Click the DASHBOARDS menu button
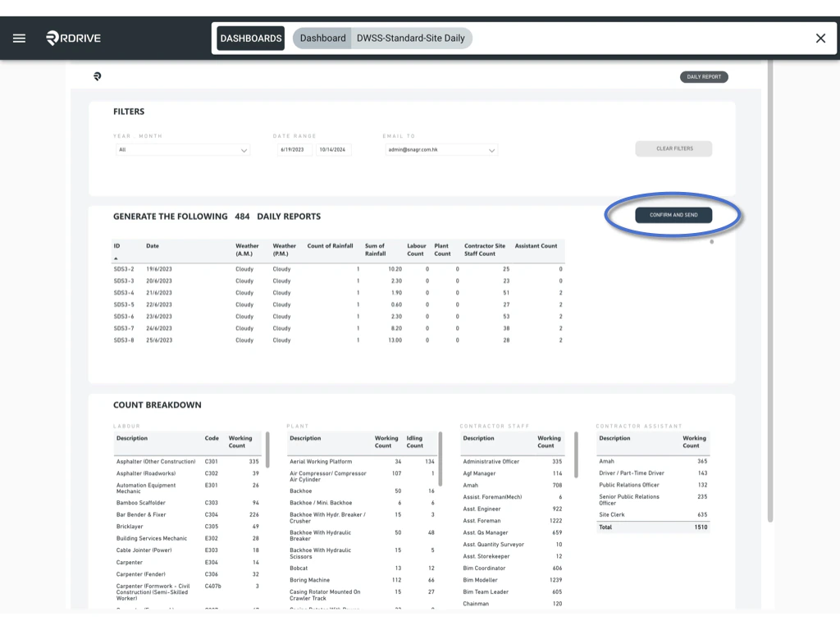Screen dimensions: 840x630 tap(250, 38)
